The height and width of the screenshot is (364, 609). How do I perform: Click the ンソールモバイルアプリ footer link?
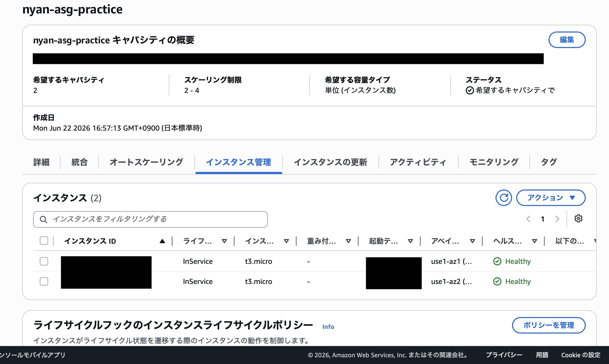tap(33, 355)
